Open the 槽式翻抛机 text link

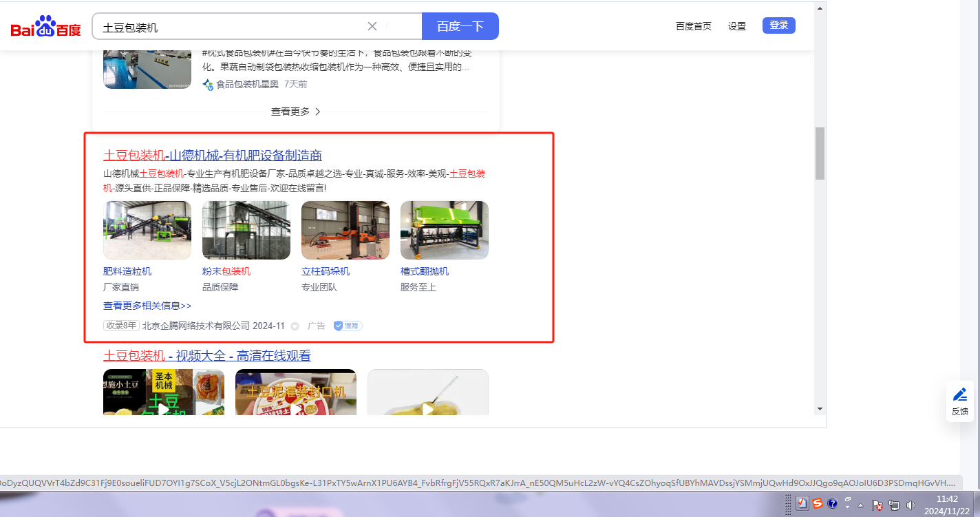point(425,271)
